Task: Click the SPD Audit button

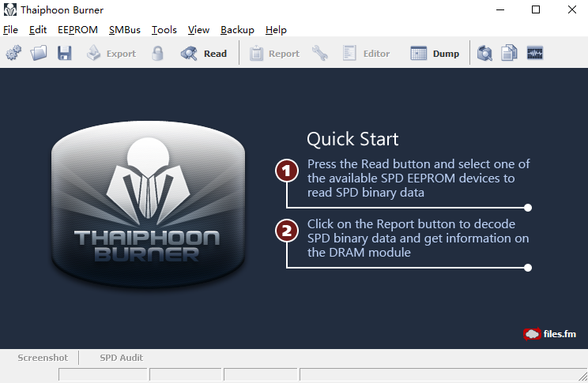Action: (x=121, y=358)
